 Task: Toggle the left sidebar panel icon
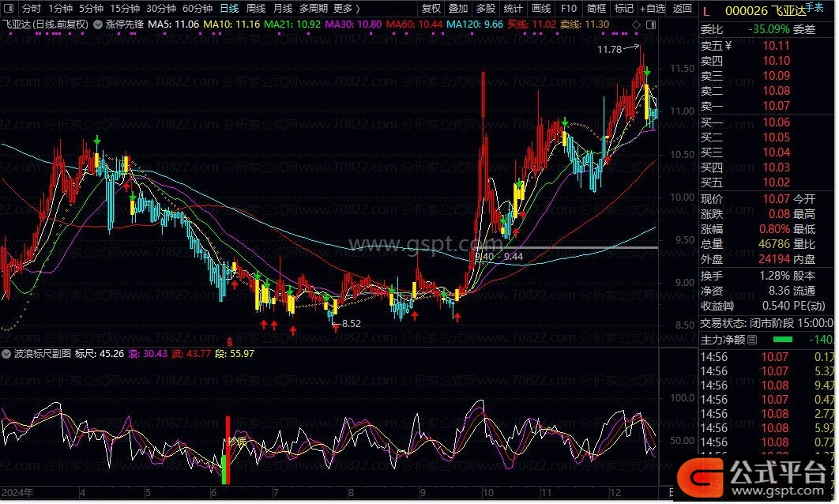8,9
